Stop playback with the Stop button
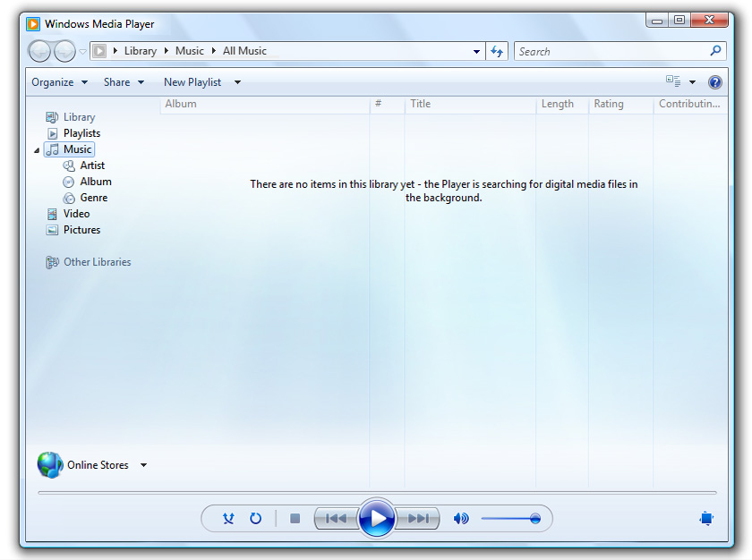Screen dimensions: 752x560 tap(295, 518)
